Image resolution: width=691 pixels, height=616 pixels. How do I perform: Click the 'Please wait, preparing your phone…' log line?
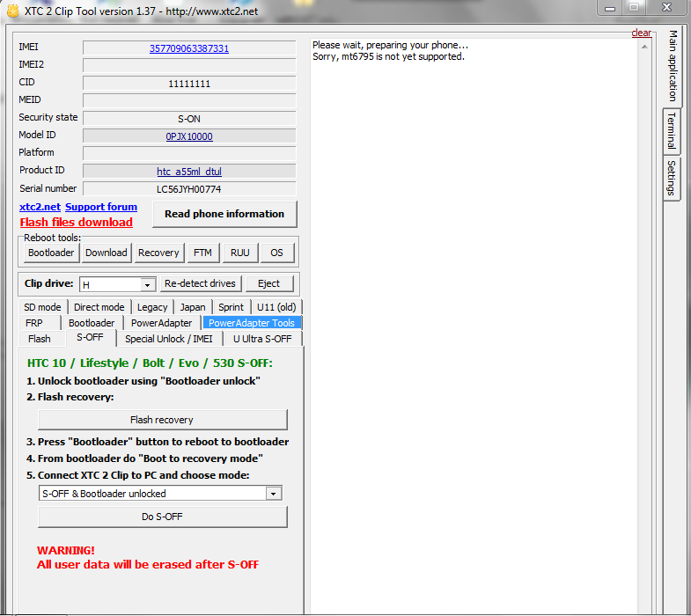(x=390, y=45)
